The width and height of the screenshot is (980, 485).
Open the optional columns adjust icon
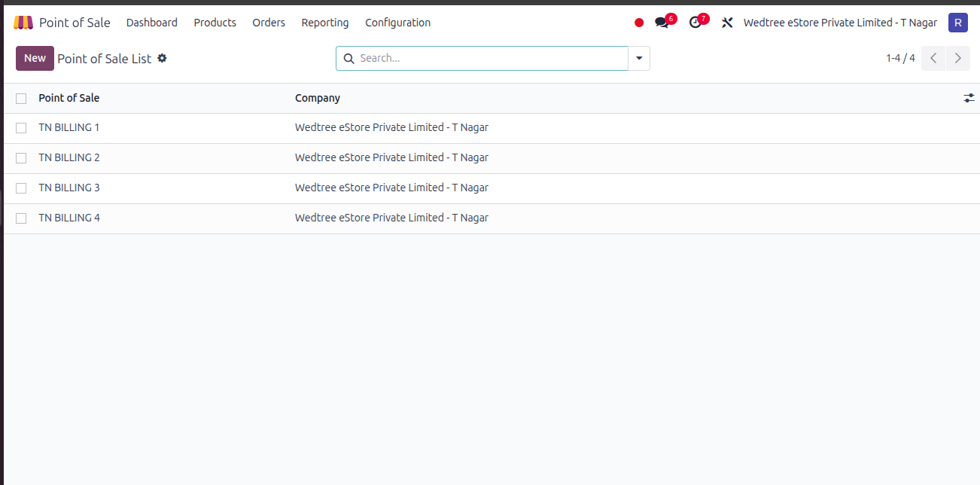969,98
